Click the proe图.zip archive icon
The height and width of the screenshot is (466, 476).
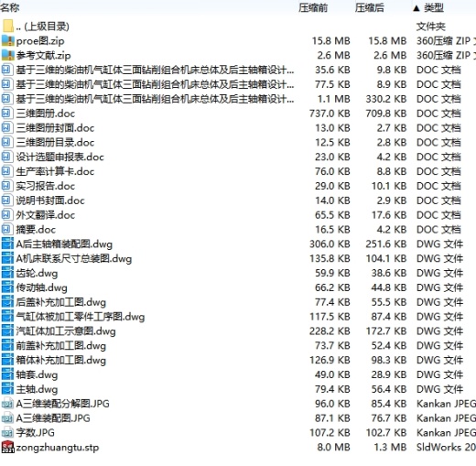point(7,40)
